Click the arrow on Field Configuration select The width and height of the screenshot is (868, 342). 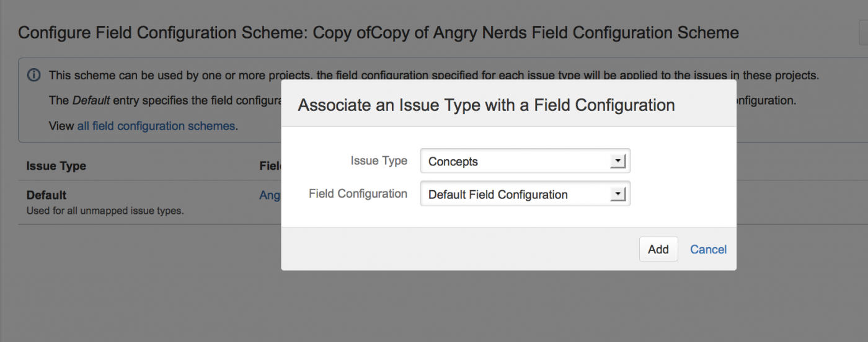pos(618,195)
